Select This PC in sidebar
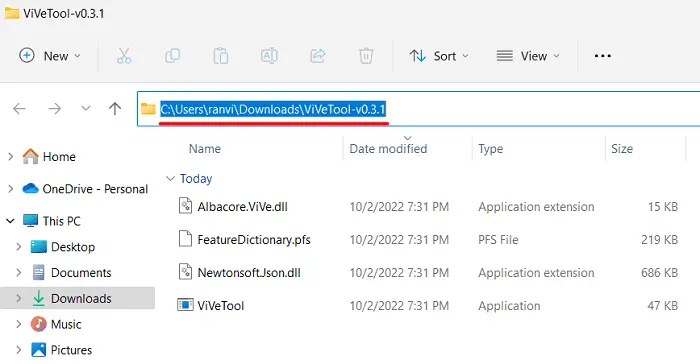700x364 pixels. point(62,221)
